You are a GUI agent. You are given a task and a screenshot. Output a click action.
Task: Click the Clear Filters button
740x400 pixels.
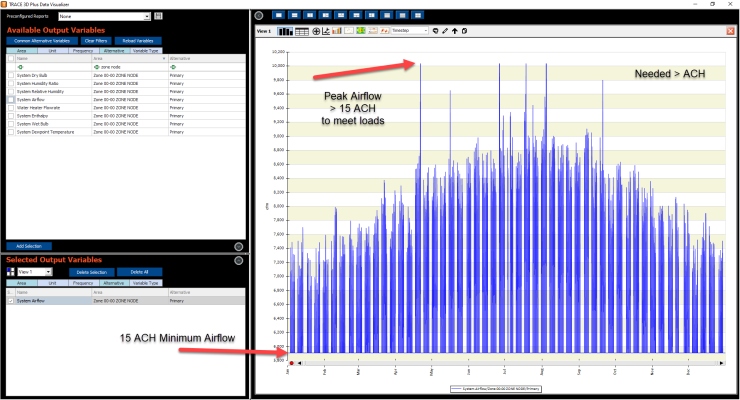click(95, 40)
